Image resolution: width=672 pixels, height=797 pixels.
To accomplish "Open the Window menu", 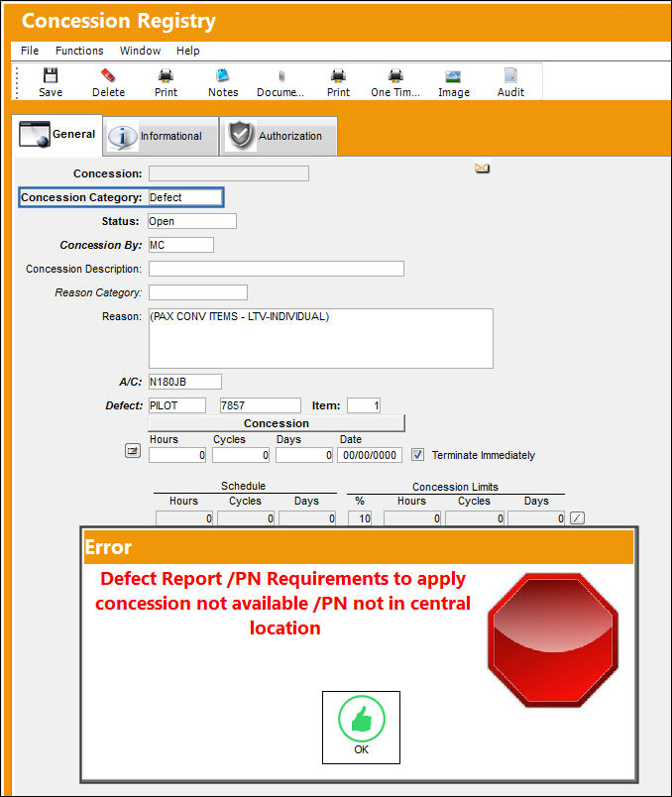I will 141,51.
